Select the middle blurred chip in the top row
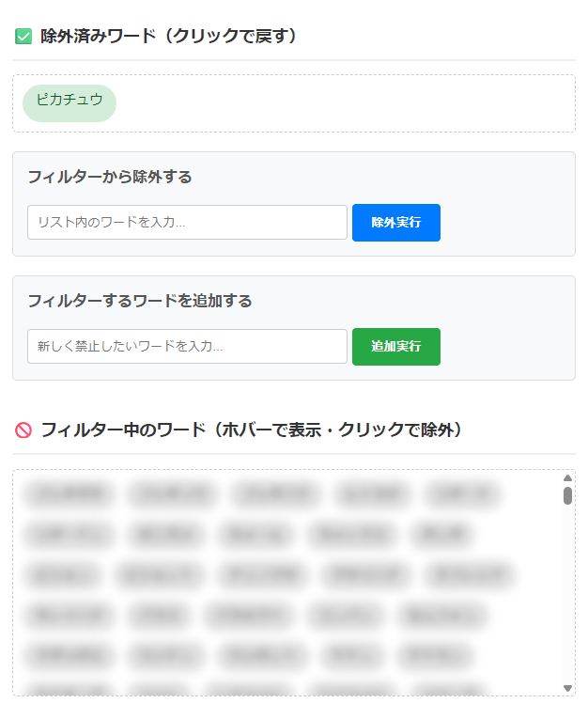The image size is (588, 719). click(275, 493)
